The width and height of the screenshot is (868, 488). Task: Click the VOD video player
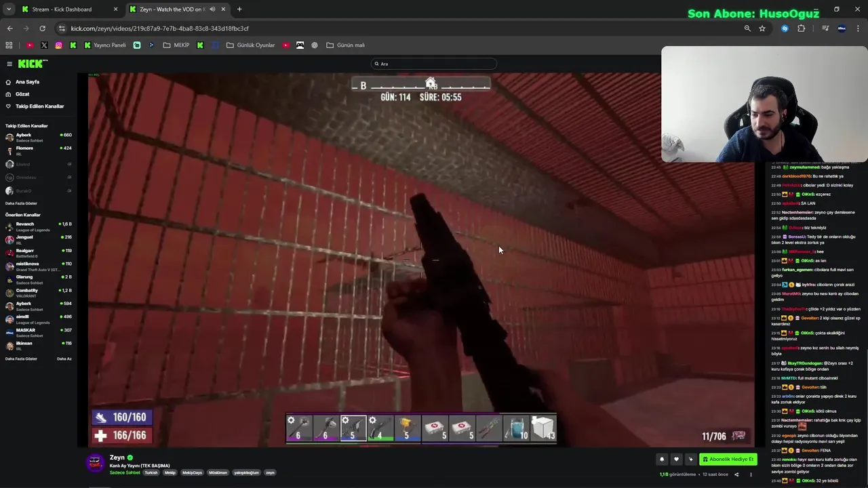tap(421, 260)
